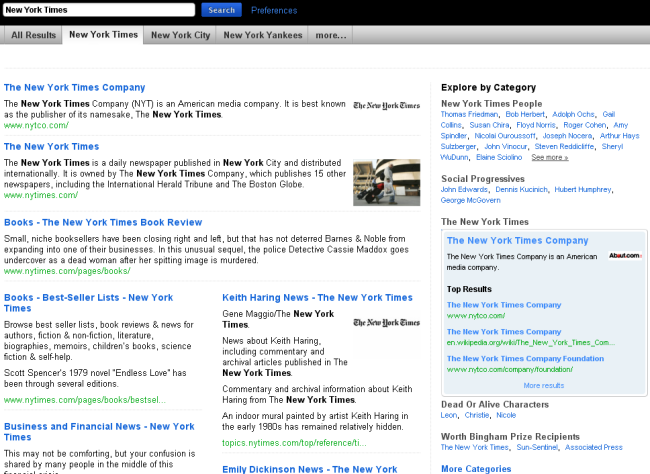
Task: Choose Adolph Ochs from people list
Action: [x=573, y=114]
